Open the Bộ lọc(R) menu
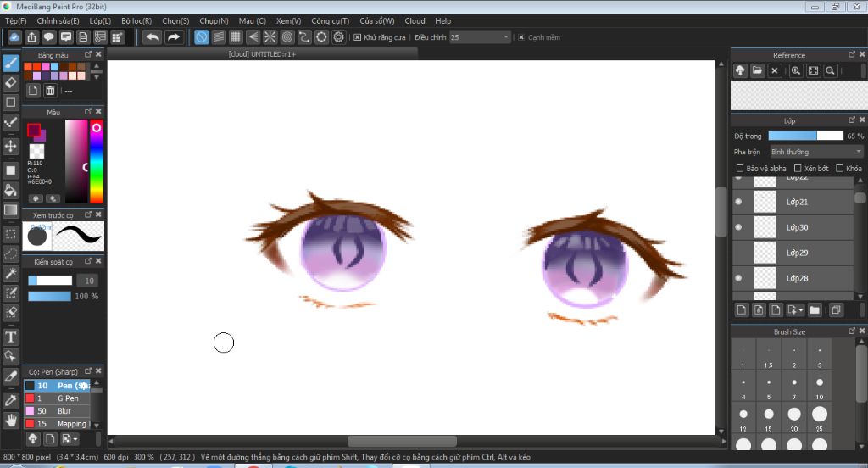The width and height of the screenshot is (868, 468). coord(136,20)
